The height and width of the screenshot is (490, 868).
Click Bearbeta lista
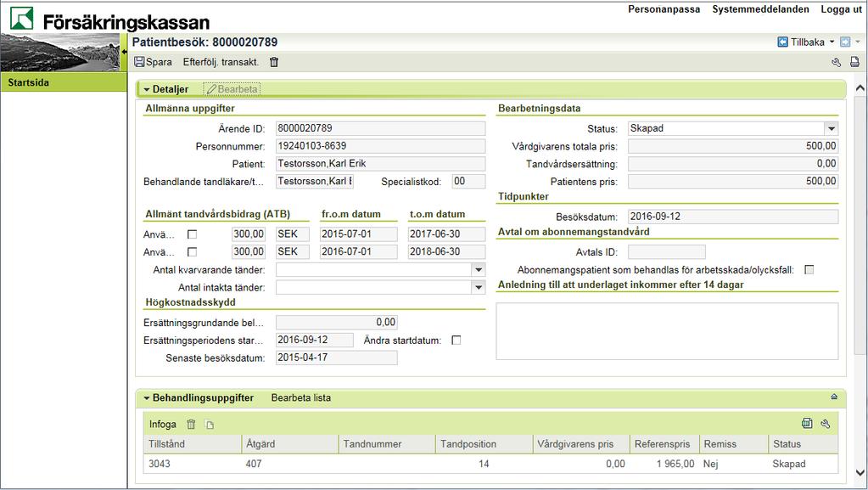[x=301, y=398]
